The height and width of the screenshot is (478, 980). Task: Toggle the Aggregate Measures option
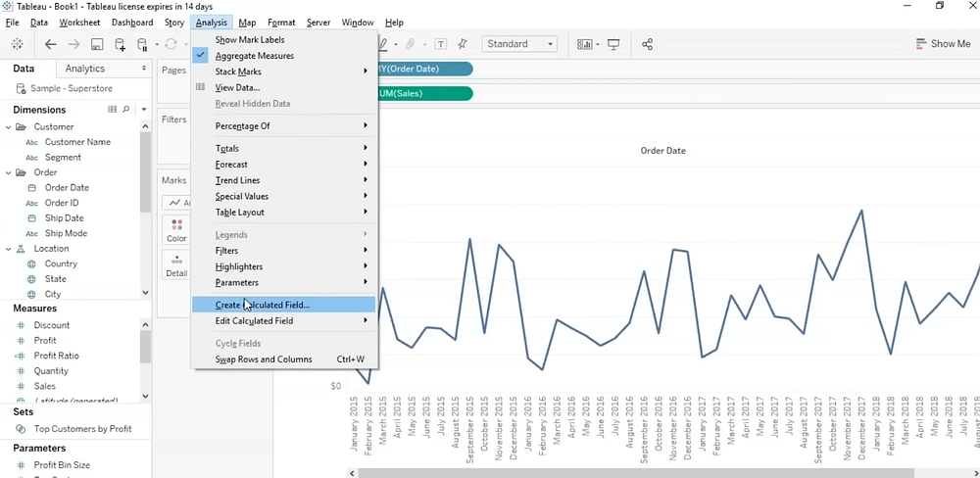tap(254, 56)
